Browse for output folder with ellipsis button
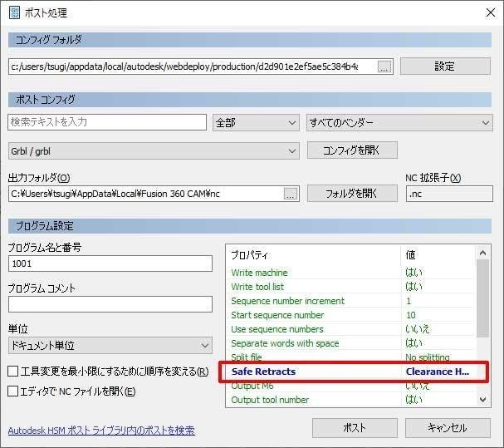The height and width of the screenshot is (448, 504). [x=291, y=194]
